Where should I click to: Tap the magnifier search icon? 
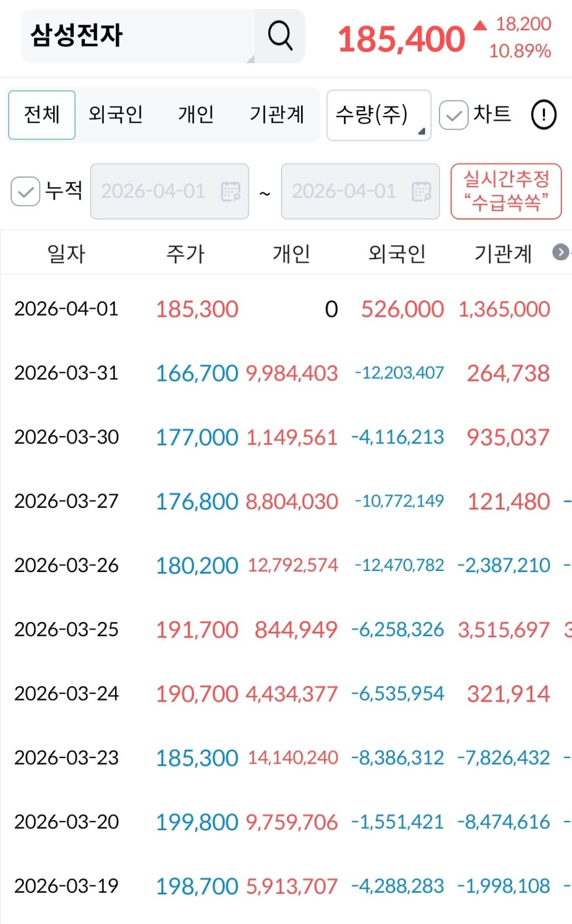280,36
